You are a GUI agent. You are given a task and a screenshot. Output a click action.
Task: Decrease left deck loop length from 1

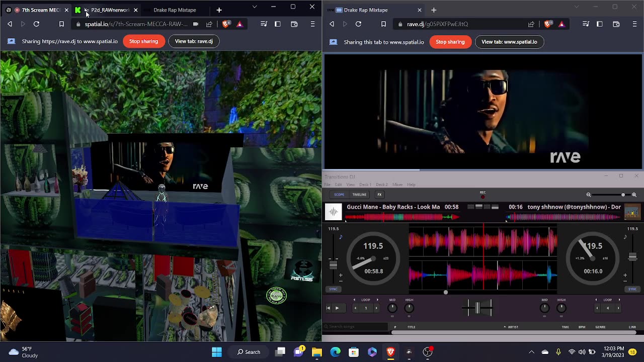355,308
